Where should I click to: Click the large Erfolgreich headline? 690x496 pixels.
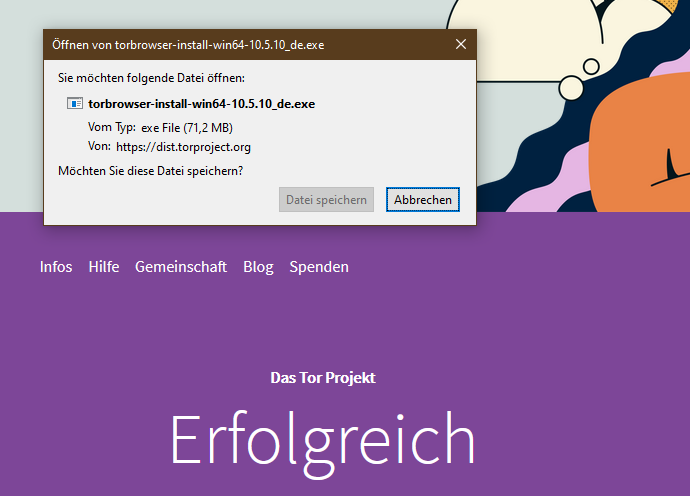(323, 444)
